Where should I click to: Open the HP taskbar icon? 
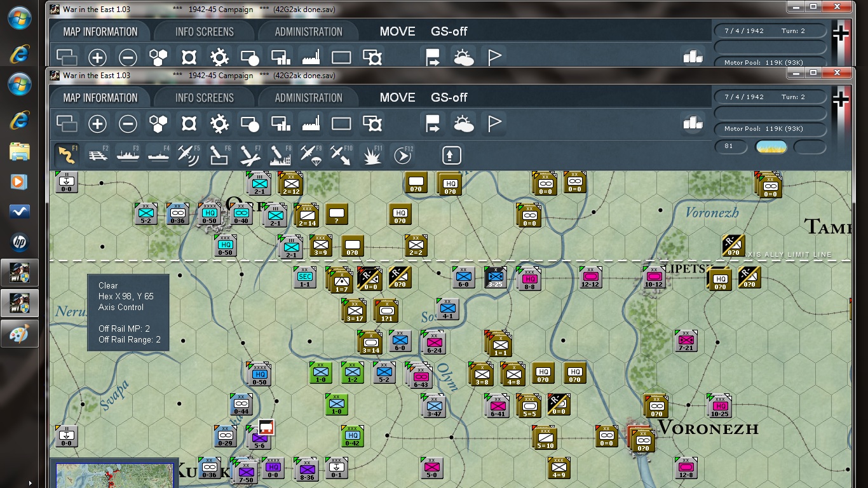coord(19,242)
